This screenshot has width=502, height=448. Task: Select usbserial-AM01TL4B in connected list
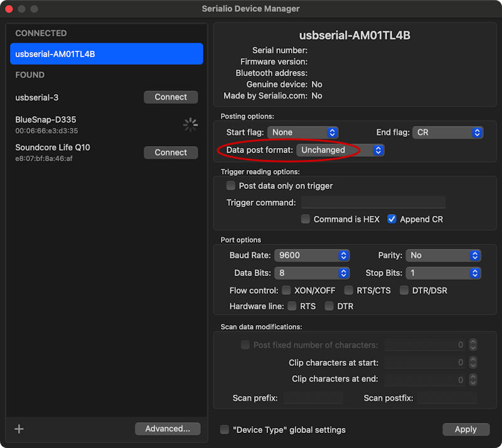(x=107, y=54)
